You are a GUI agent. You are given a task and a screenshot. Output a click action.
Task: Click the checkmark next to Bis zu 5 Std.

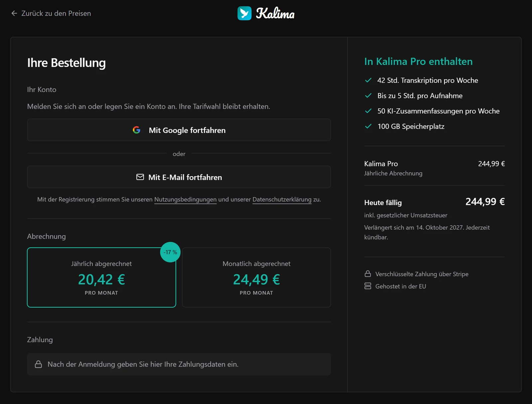[368, 95]
